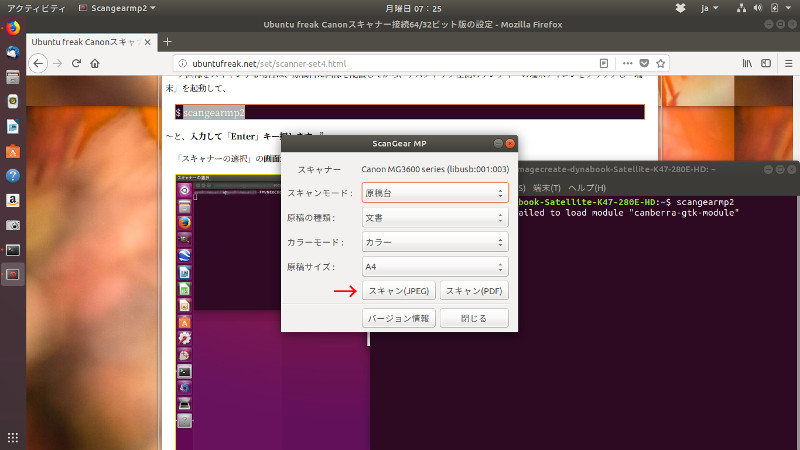This screenshot has height=450, width=800.
Task: Open the system menu arrow
Action: [788, 8]
